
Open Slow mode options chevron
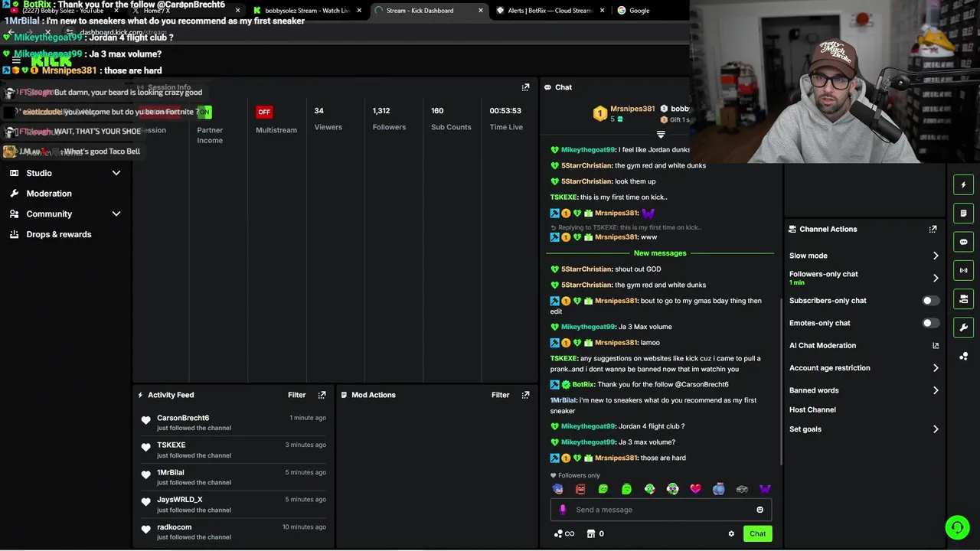pyautogui.click(x=936, y=256)
